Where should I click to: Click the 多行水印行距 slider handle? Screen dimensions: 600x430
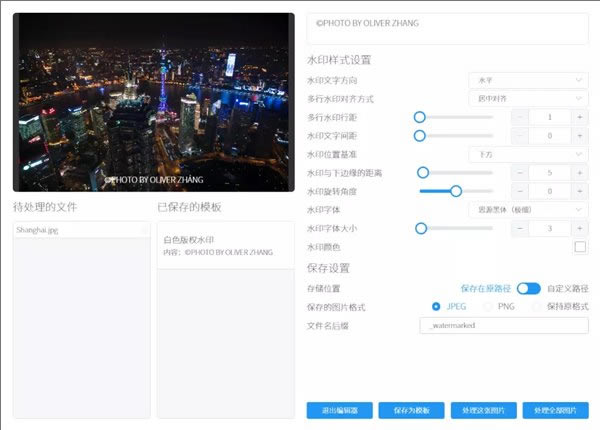coord(420,117)
